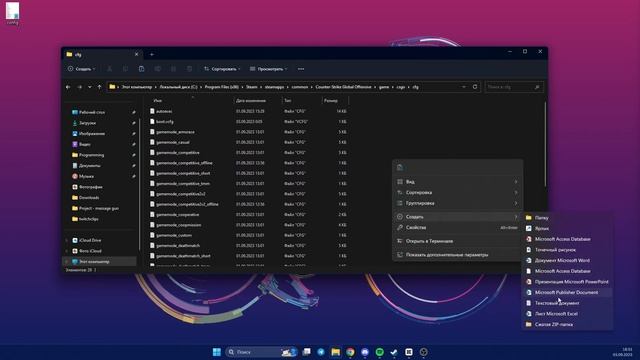Image resolution: width=640 pixels, height=360 pixels.
Task: Go back using the back arrow
Action: [x=68, y=87]
